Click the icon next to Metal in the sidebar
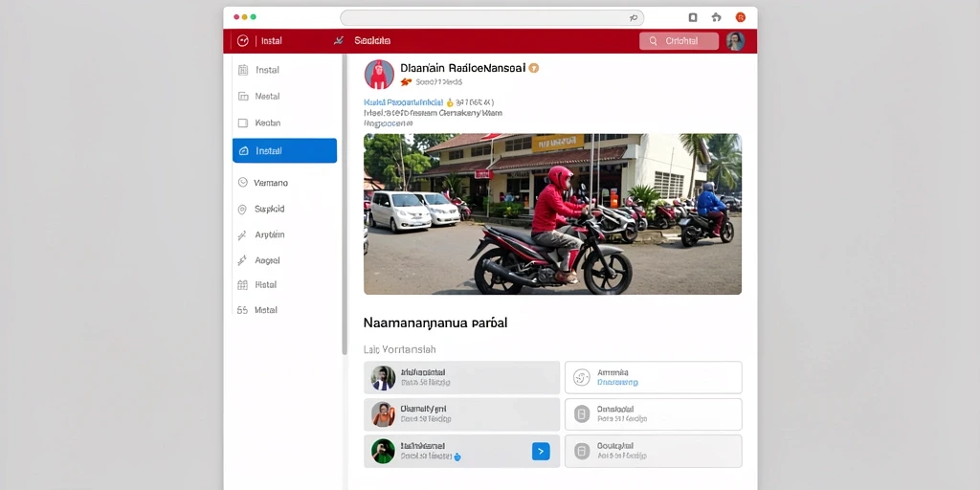Image resolution: width=980 pixels, height=490 pixels. tap(242, 310)
